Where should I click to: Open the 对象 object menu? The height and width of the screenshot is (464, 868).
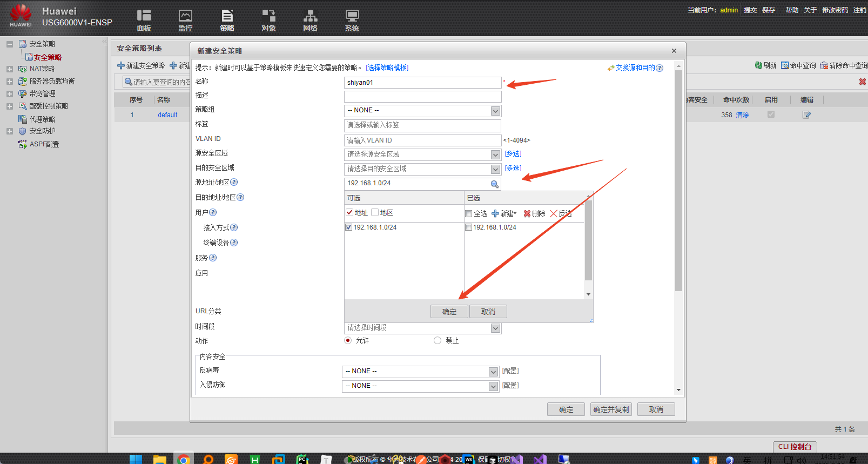[x=268, y=21]
